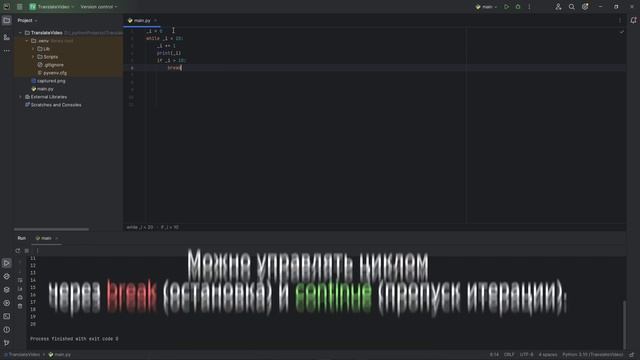Open the Problems tool window icon
This screenshot has width=640, height=360.
click(7, 329)
